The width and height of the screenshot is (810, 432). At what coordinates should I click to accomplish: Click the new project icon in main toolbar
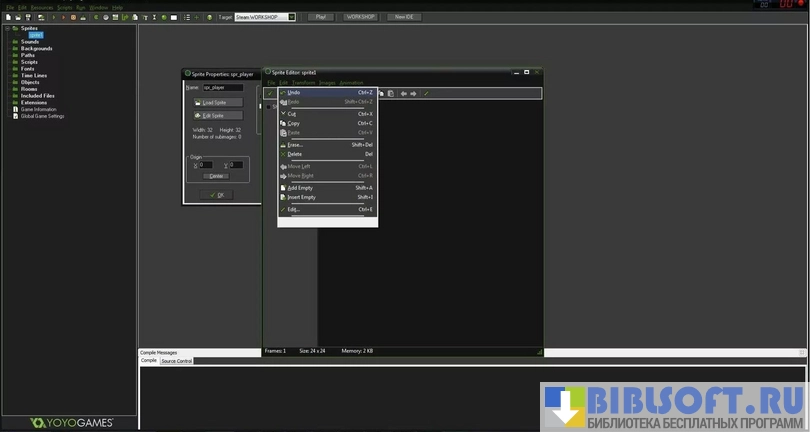[x=7, y=17]
